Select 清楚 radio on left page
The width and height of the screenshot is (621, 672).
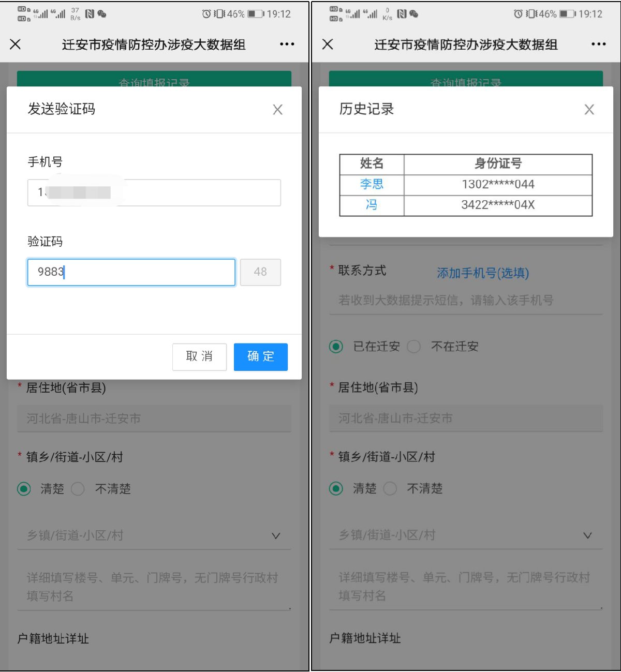[24, 489]
